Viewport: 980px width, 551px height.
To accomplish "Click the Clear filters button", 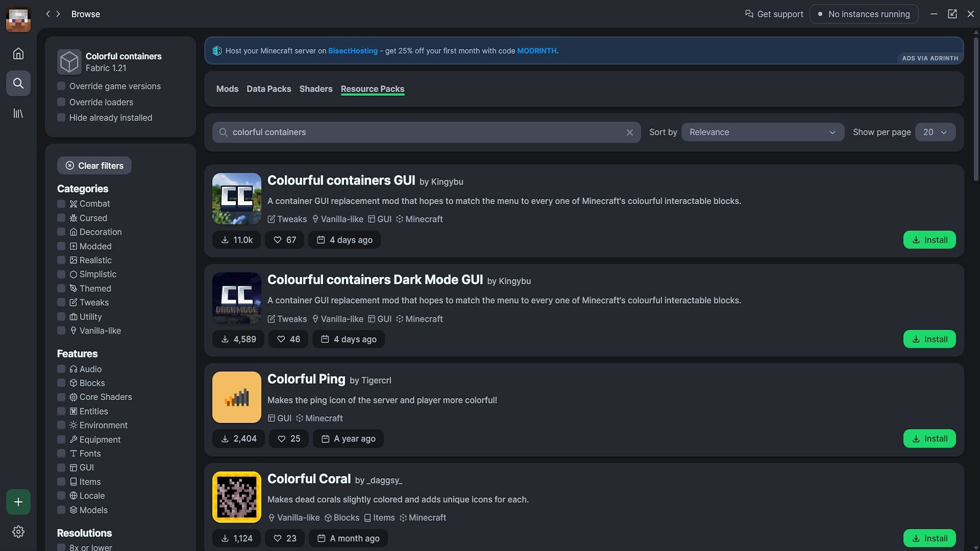I will [94, 165].
